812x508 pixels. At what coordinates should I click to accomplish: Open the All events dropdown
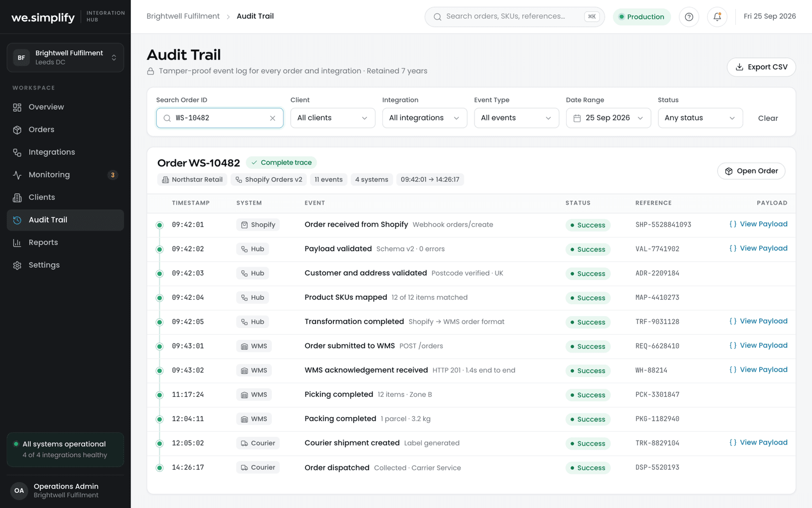coord(517,118)
